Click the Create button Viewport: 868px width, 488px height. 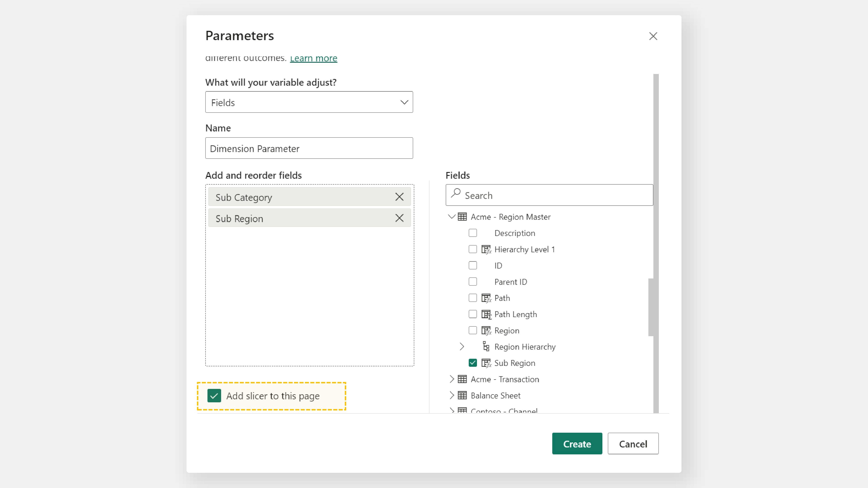click(577, 444)
